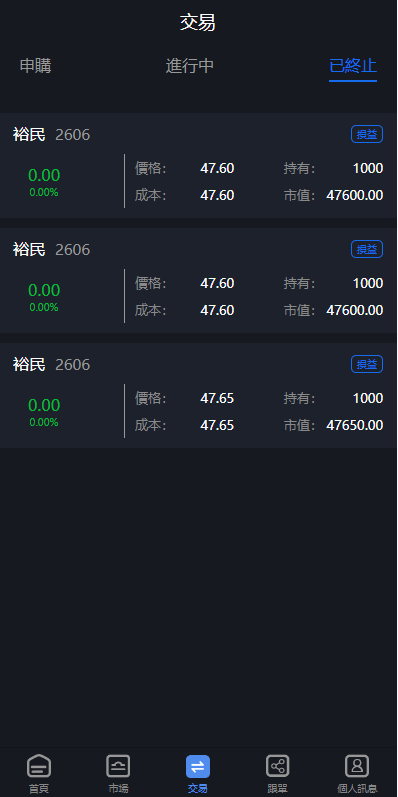Click 成本 47.60 value in second record

[x=217, y=310]
